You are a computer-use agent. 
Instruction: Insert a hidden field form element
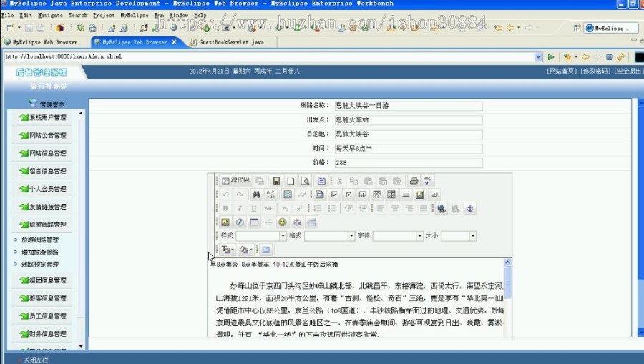pyautogui.click(x=434, y=195)
